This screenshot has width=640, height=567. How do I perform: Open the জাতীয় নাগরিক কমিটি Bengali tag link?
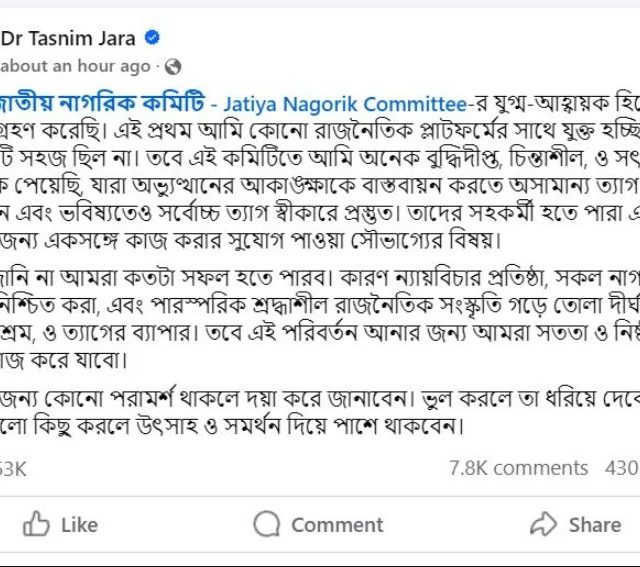102,103
